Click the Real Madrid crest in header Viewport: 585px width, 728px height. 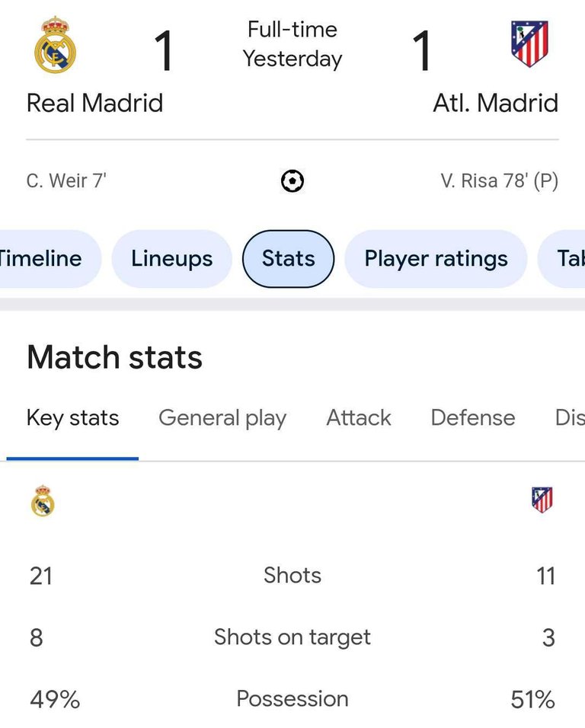pyautogui.click(x=56, y=46)
